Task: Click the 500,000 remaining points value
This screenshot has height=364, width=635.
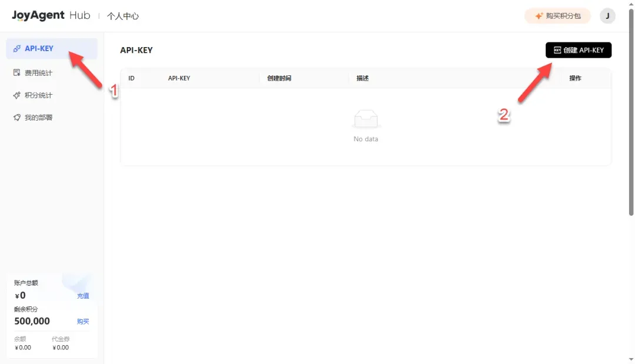Action: click(x=32, y=321)
